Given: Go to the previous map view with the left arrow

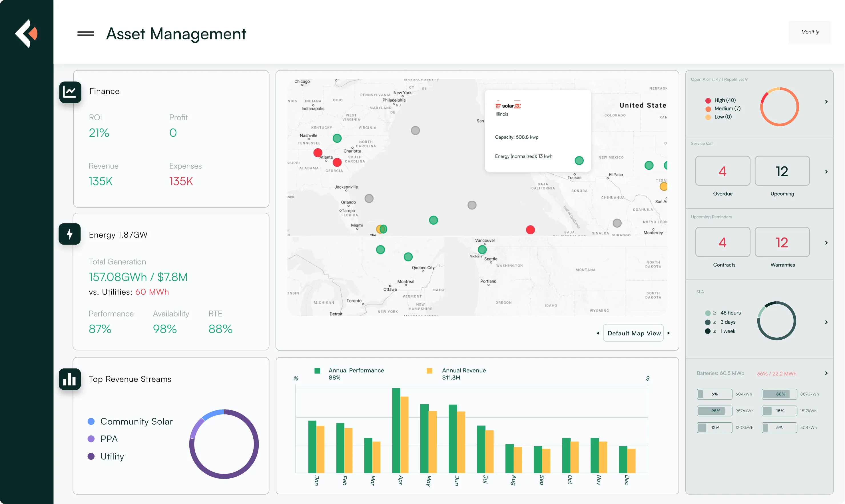Looking at the screenshot, I should click(598, 333).
